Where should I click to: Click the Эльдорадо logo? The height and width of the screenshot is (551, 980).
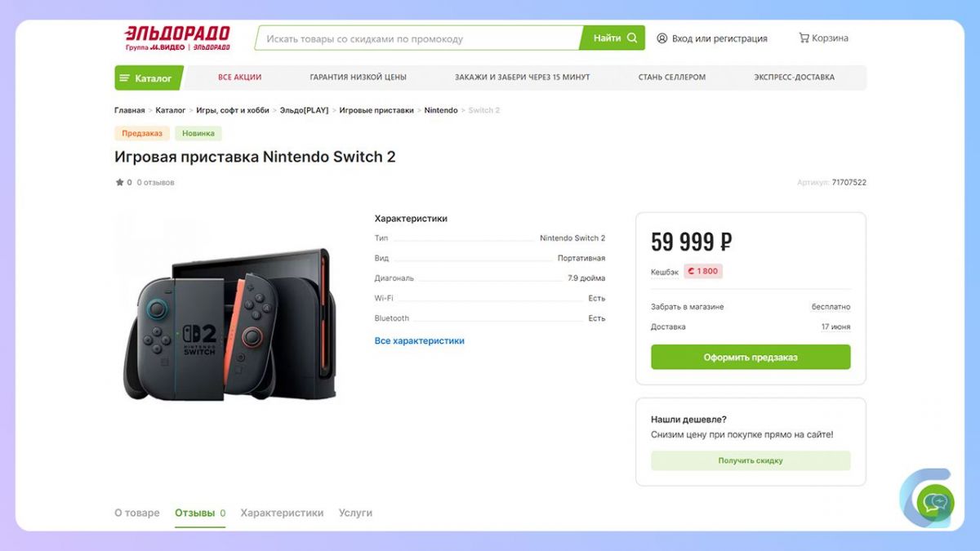click(177, 38)
